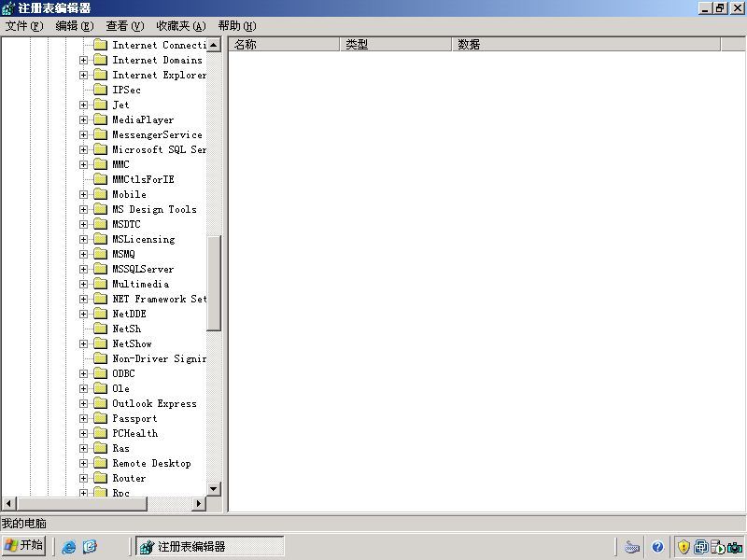Screen dimensions: 747x560
Task: Click the keyboard language bar icon
Action: click(x=632, y=547)
